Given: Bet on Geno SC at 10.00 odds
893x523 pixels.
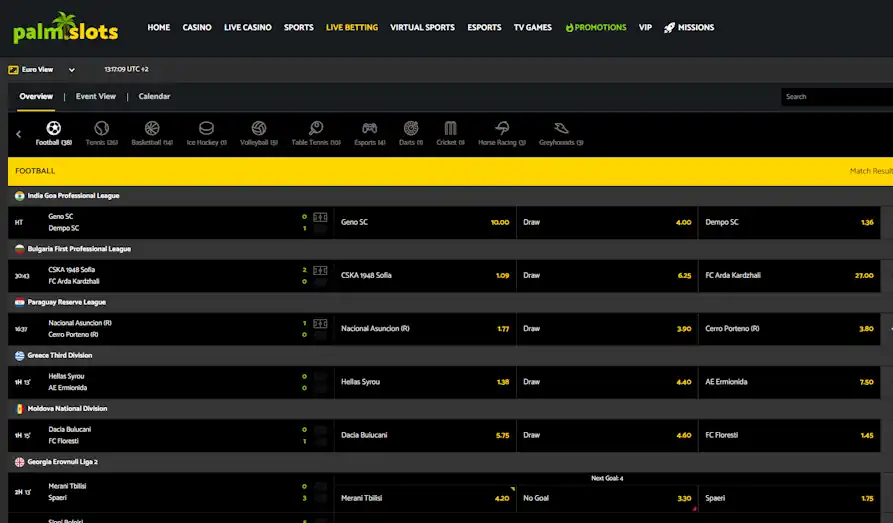Looking at the screenshot, I should [x=425, y=222].
